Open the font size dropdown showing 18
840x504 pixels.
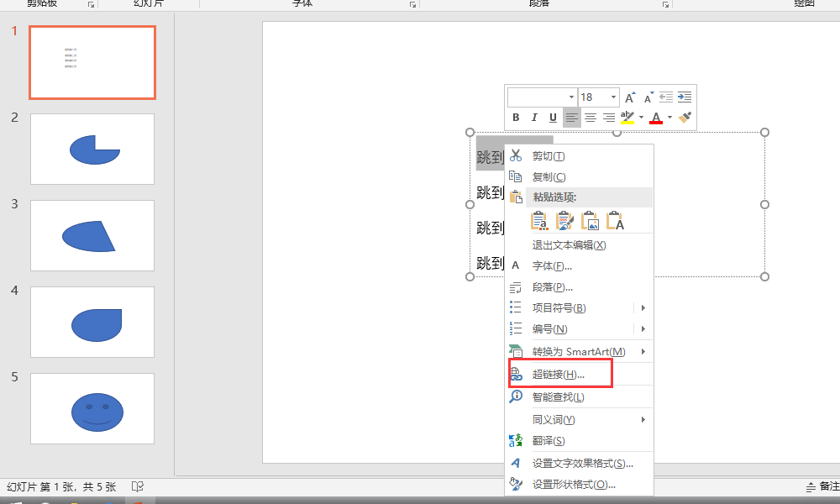(613, 97)
